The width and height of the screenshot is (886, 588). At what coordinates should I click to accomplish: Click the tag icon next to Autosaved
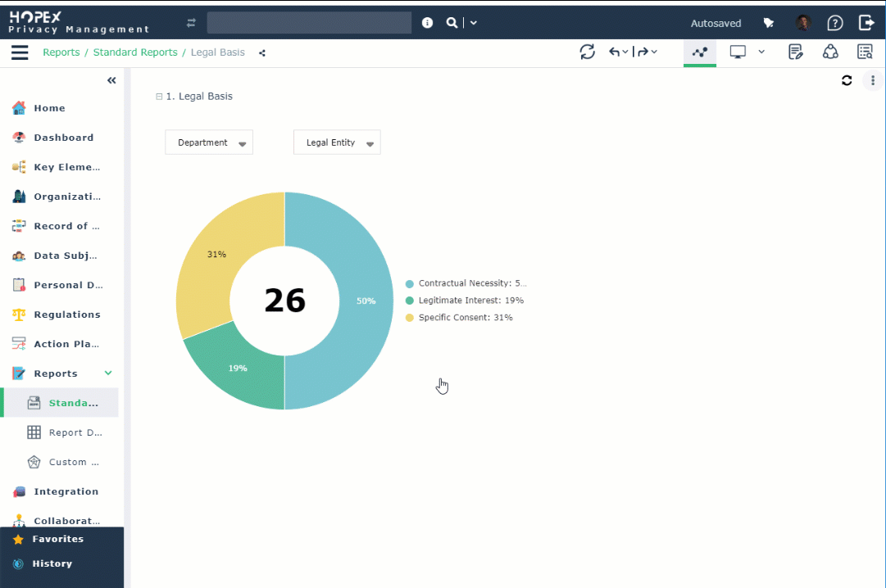coord(769,23)
